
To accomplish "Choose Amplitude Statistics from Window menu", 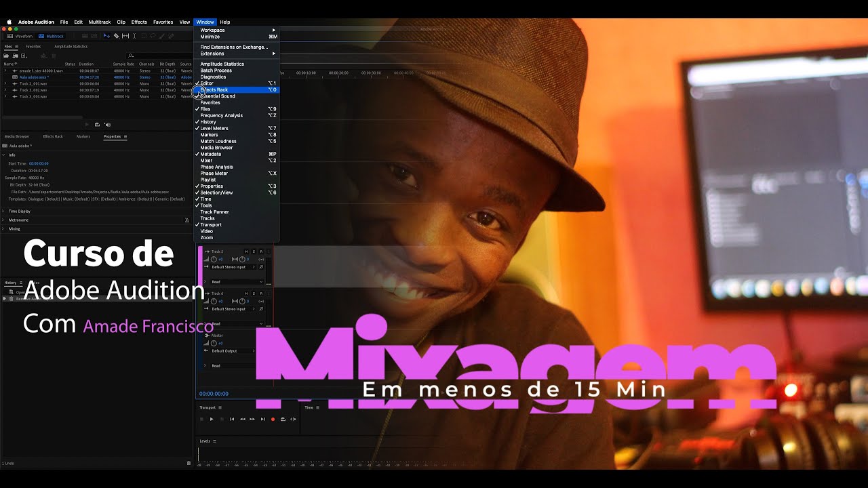I will 237,64.
